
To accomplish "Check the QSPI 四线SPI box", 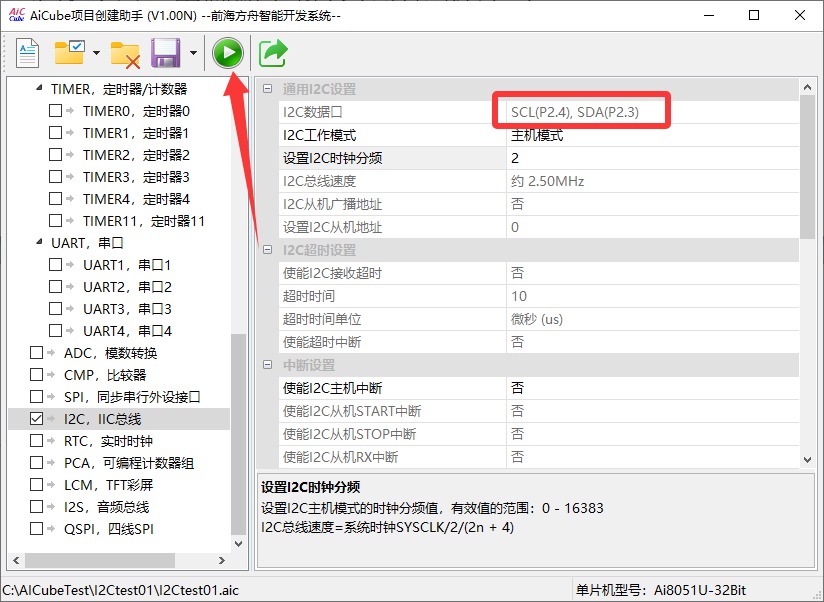I will (x=36, y=528).
